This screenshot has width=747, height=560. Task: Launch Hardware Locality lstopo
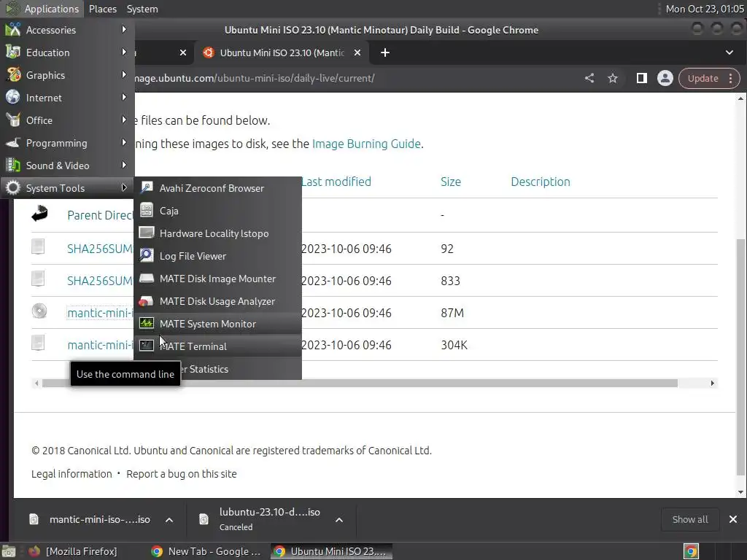tap(217, 233)
